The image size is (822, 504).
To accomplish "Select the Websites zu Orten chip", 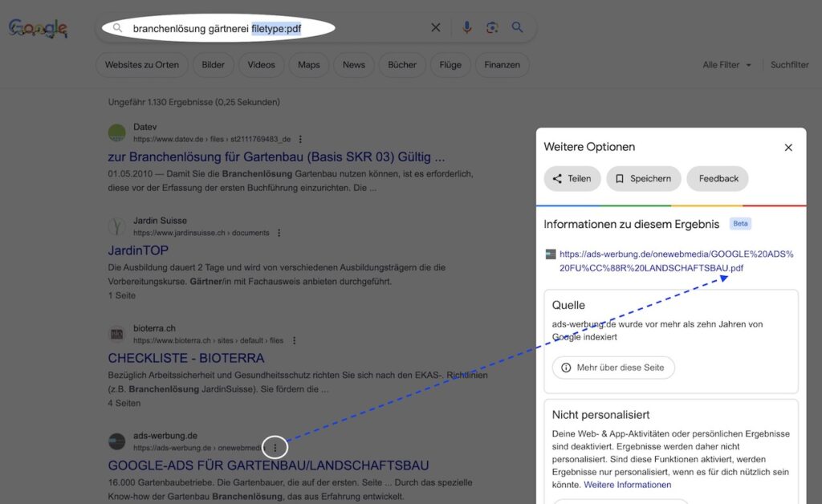I will click(x=141, y=65).
